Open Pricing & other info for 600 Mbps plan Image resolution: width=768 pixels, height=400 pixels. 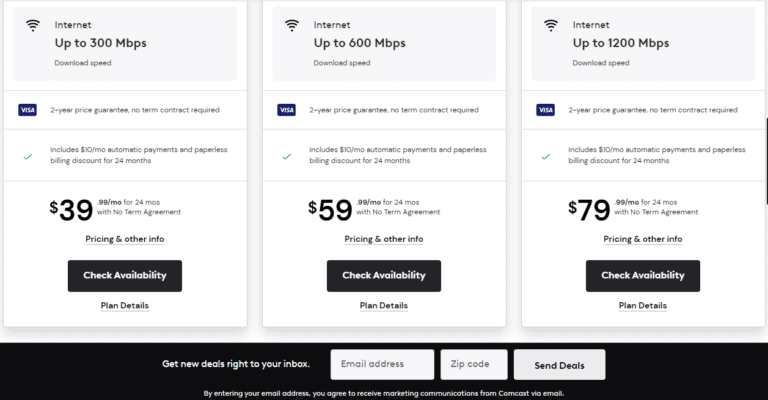click(x=384, y=239)
